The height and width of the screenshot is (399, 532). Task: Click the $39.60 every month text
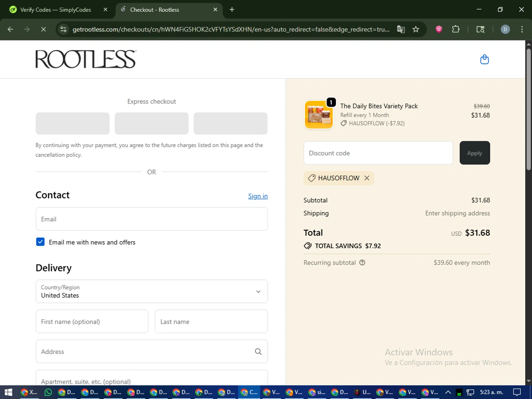[462, 262]
